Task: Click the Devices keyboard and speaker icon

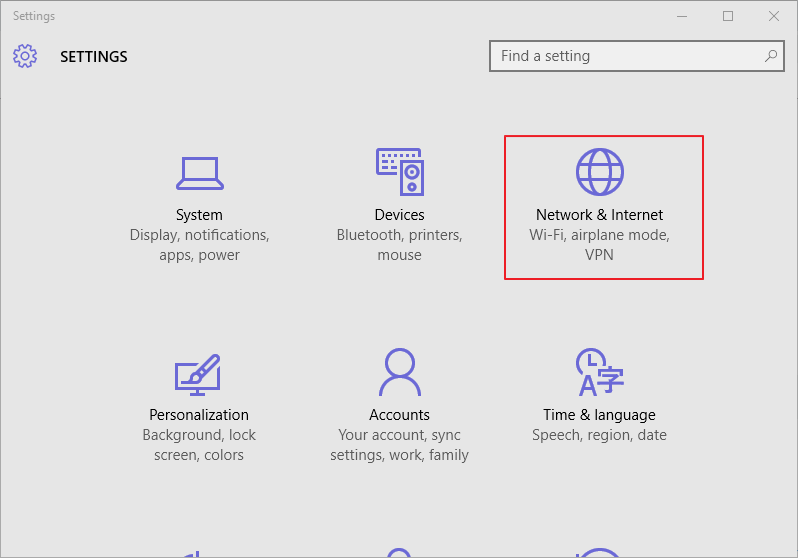Action: coord(399,172)
